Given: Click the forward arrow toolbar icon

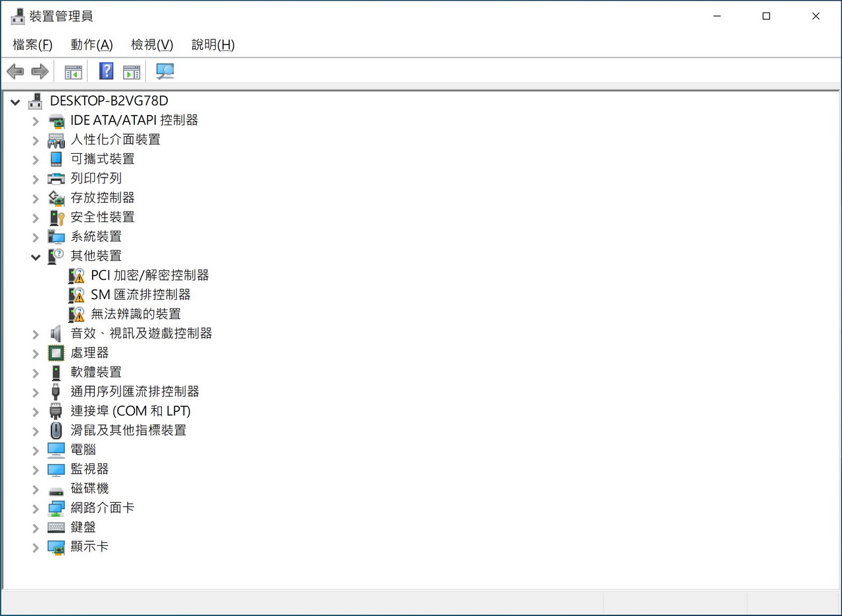Looking at the screenshot, I should pos(40,72).
